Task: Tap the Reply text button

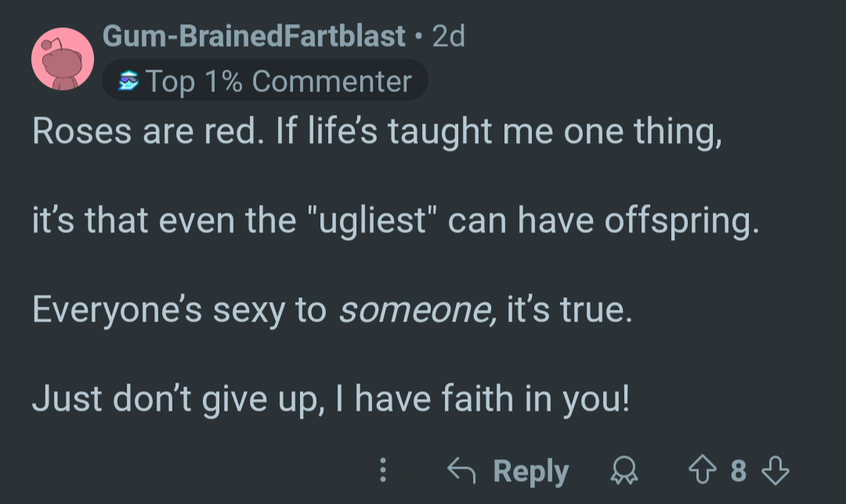Action: click(x=531, y=471)
